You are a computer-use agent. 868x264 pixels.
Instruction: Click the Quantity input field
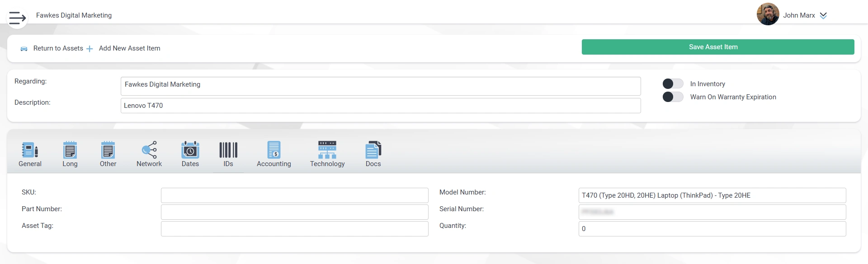coord(712,229)
